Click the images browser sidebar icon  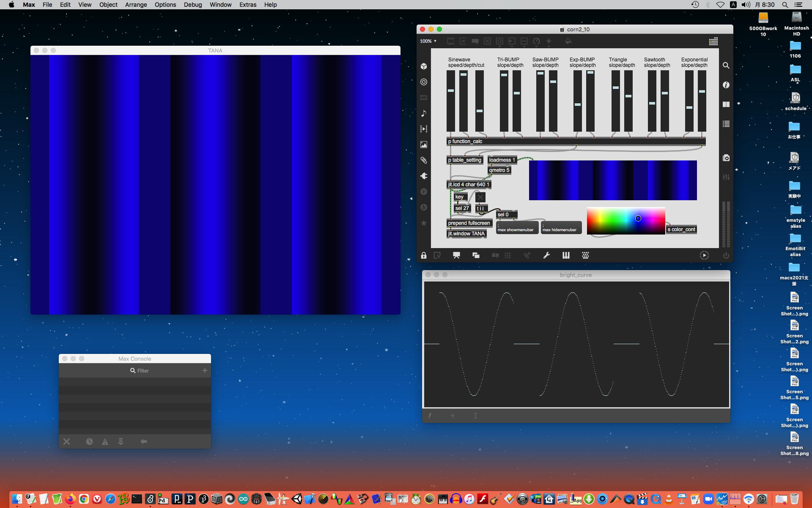click(x=424, y=145)
